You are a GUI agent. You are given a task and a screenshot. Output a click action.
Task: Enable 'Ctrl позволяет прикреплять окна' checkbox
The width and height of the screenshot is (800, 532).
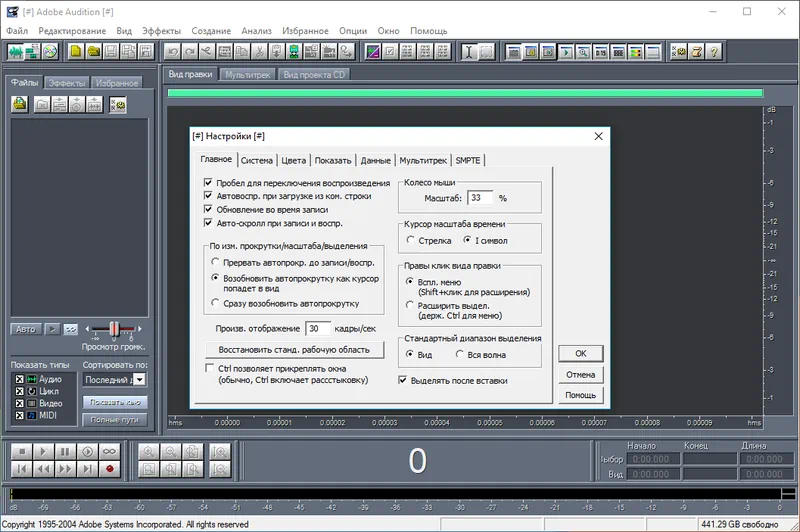[x=209, y=368]
